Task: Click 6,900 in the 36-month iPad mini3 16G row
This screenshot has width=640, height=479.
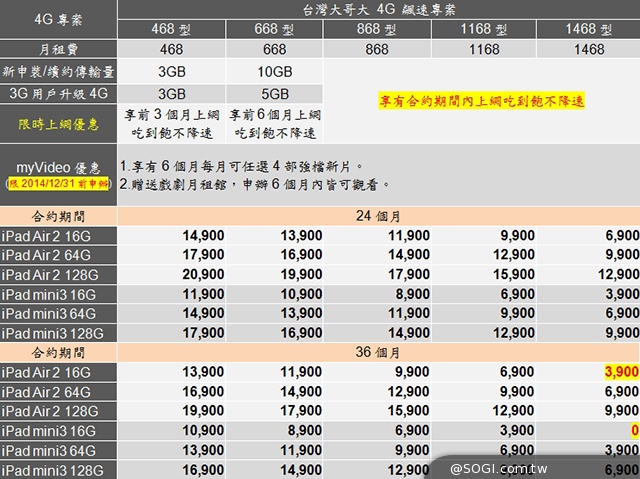Action: [412, 430]
